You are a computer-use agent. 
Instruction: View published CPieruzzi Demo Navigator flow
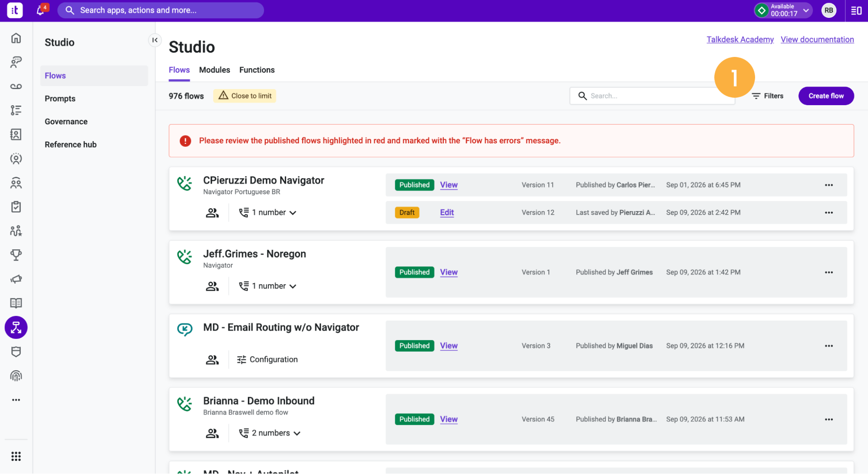[449, 185]
